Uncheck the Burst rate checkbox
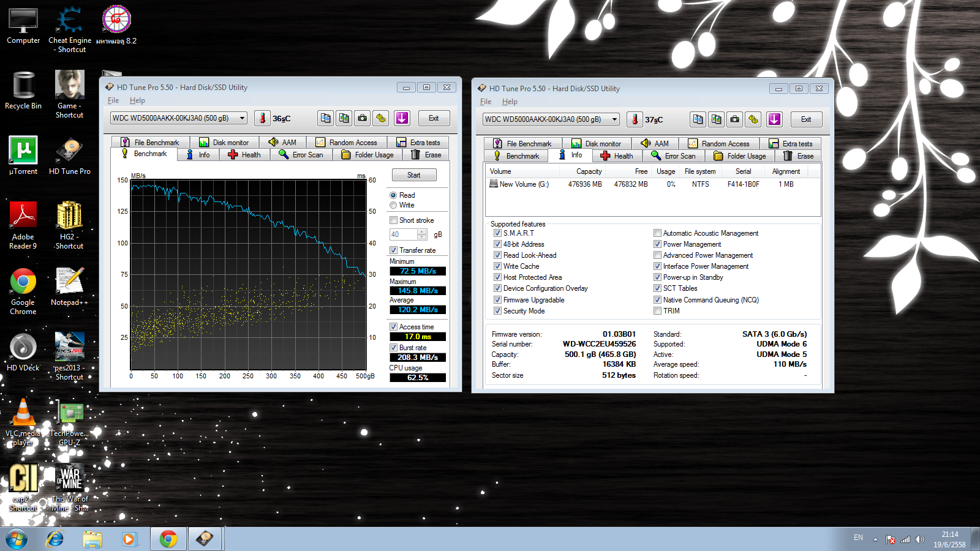The width and height of the screenshot is (980, 551). click(x=394, y=348)
